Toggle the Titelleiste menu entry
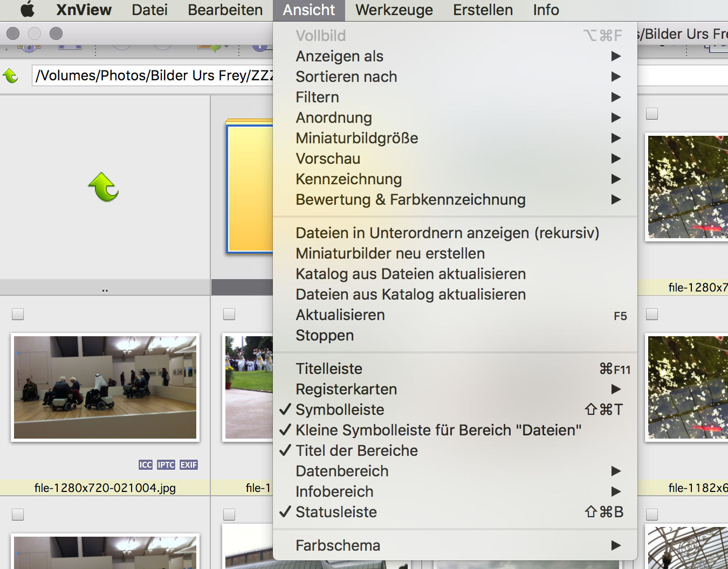Viewport: 728px width, 569px height. 455,369
